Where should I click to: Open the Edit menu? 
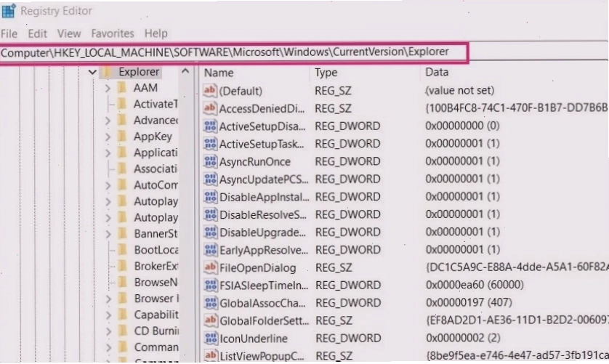point(37,34)
